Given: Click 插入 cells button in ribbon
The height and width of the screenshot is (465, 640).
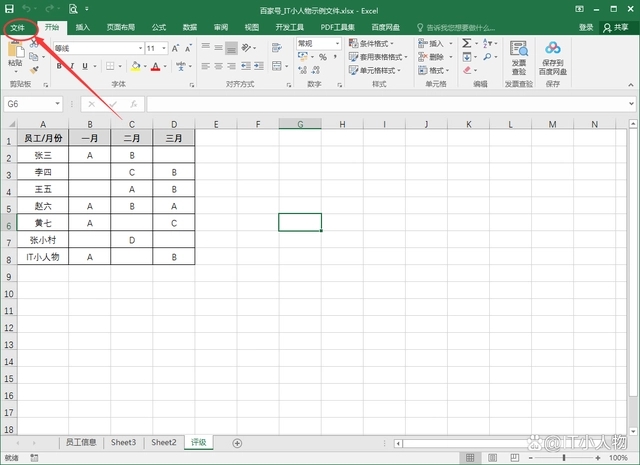Looking at the screenshot, I should (x=435, y=43).
